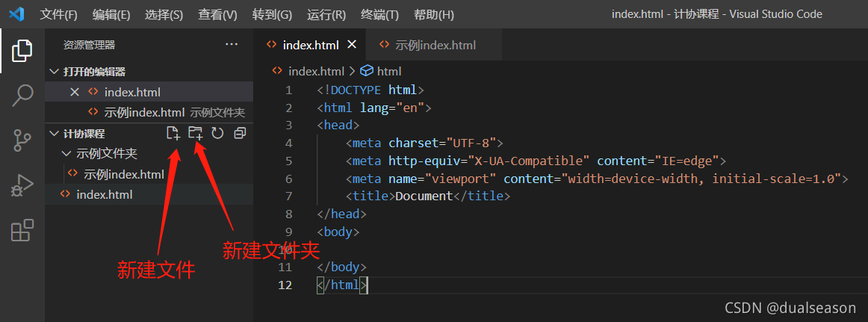This screenshot has height=322, width=868.
Task: Close index.html in open editors list
Action: point(75,92)
